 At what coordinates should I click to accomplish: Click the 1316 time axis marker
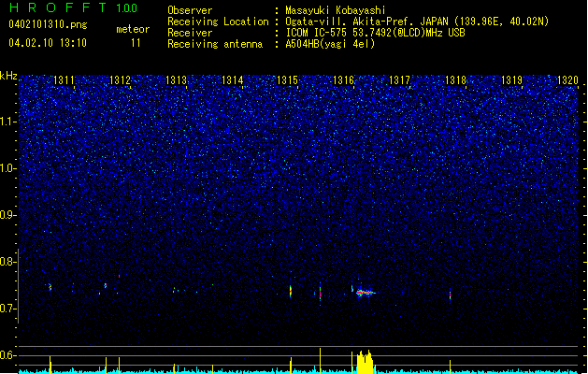click(343, 80)
